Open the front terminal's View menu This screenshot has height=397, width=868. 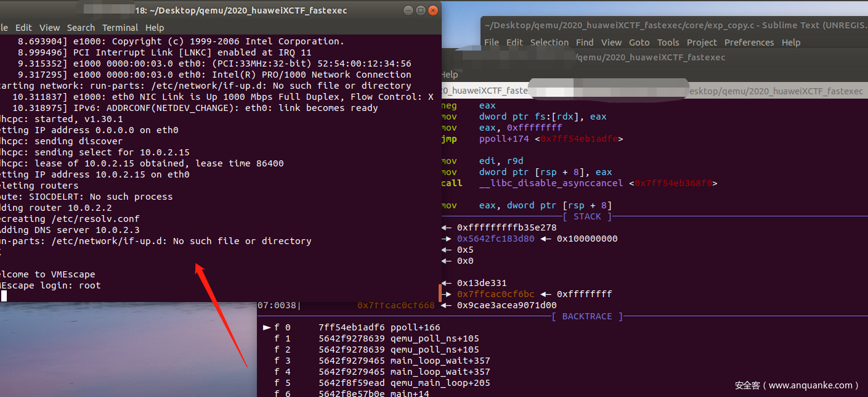pyautogui.click(x=50, y=28)
